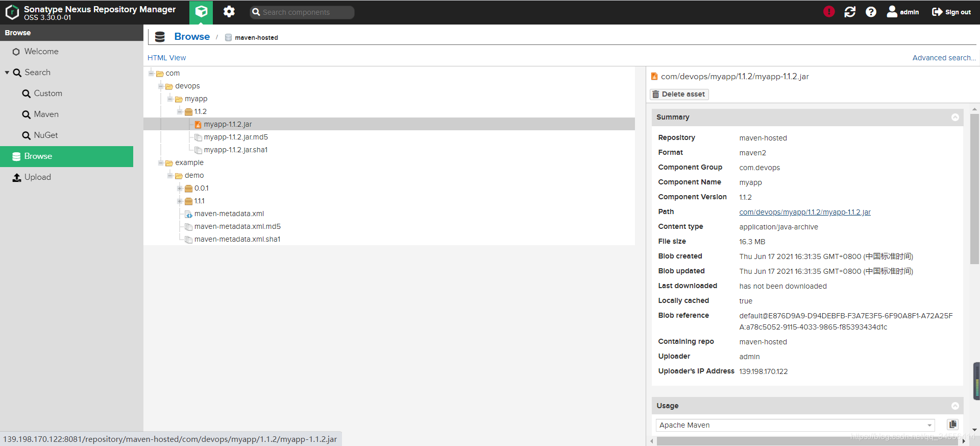Click the myapp folder icon
This screenshot has height=446, width=980.
pyautogui.click(x=179, y=99)
